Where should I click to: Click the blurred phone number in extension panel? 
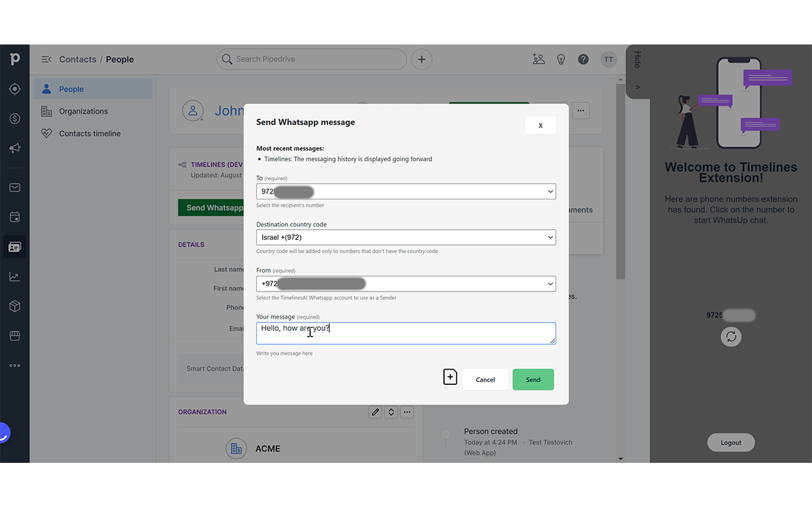tap(731, 315)
